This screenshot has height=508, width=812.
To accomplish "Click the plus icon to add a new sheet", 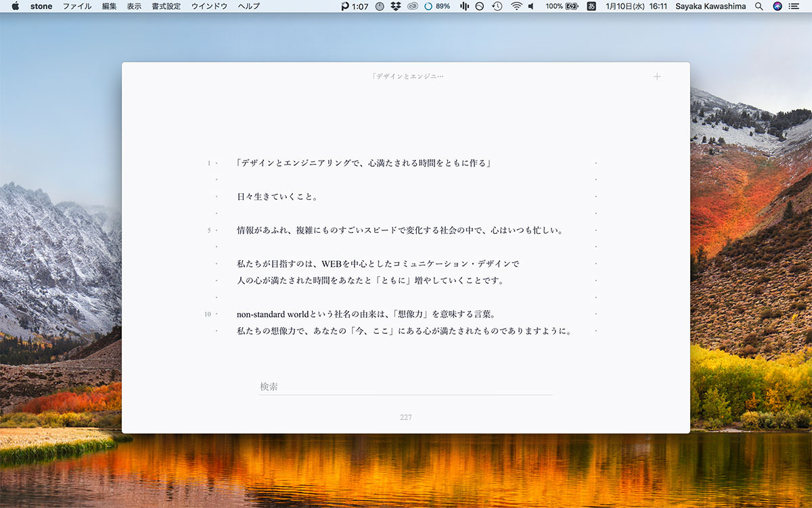I will coord(657,77).
